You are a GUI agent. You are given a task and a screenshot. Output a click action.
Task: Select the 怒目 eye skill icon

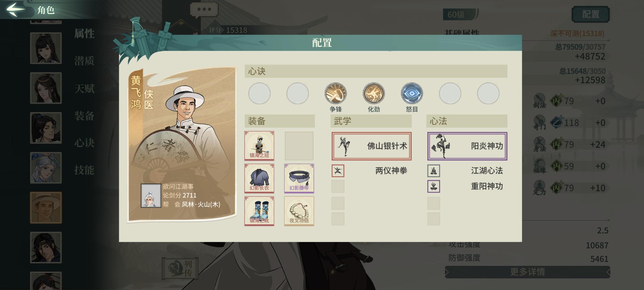(x=412, y=93)
